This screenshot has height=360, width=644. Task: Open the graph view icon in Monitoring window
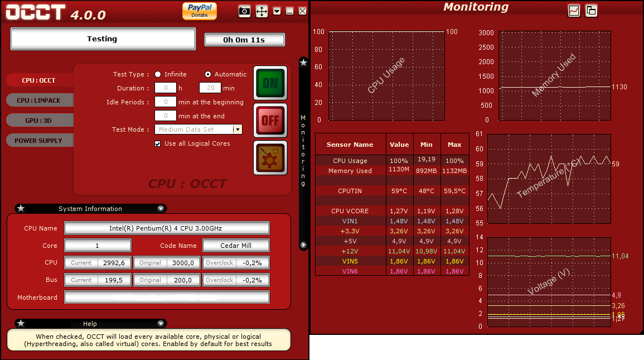(574, 11)
